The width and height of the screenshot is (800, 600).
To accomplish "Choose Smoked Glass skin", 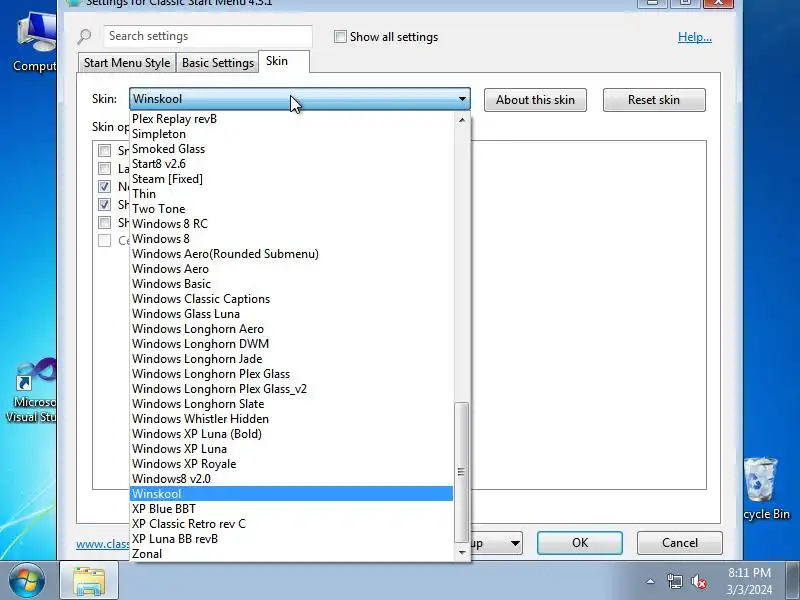I will pos(292,149).
